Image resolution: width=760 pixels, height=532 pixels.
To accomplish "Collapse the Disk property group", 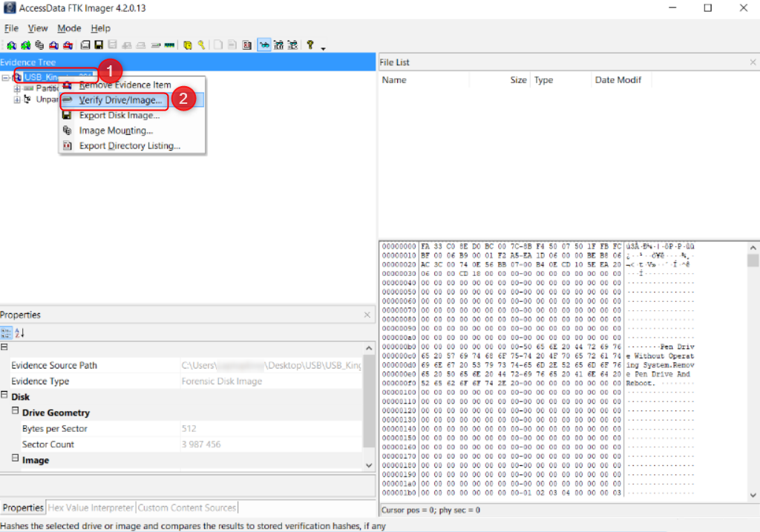I will pyautogui.click(x=4, y=397).
